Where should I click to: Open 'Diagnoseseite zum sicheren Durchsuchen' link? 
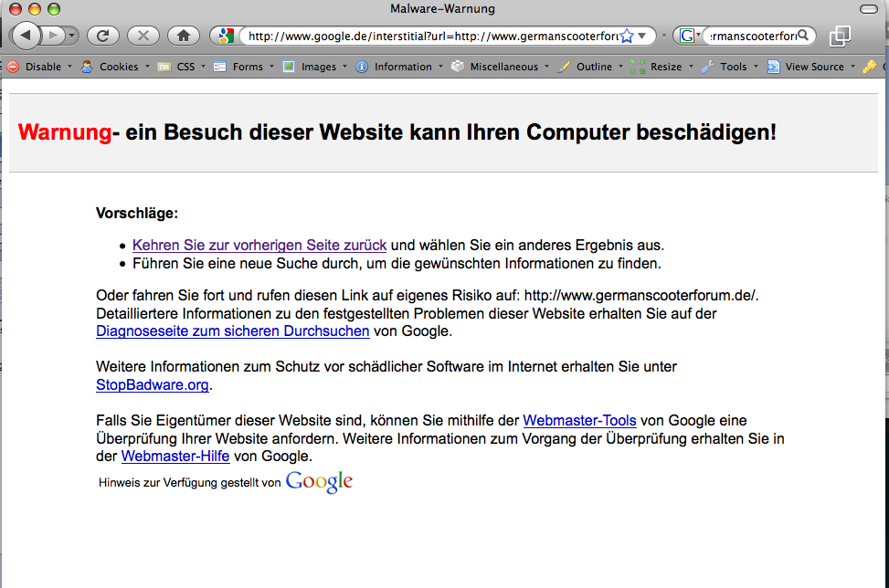point(232,331)
